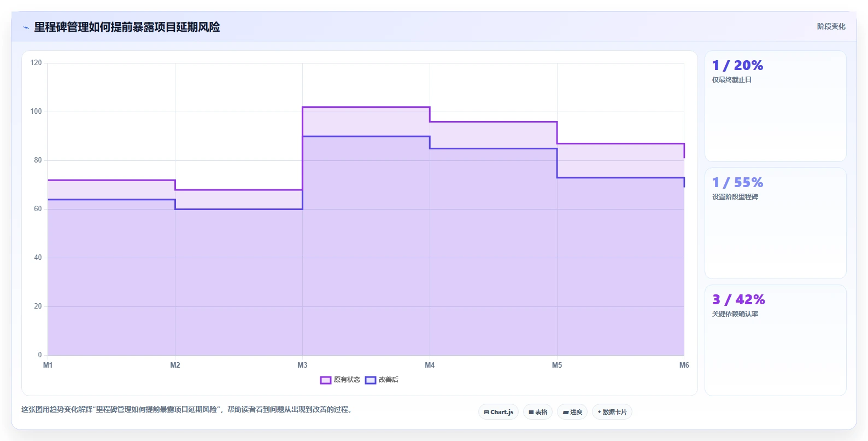Click the 40 y-axis label

tap(38, 258)
